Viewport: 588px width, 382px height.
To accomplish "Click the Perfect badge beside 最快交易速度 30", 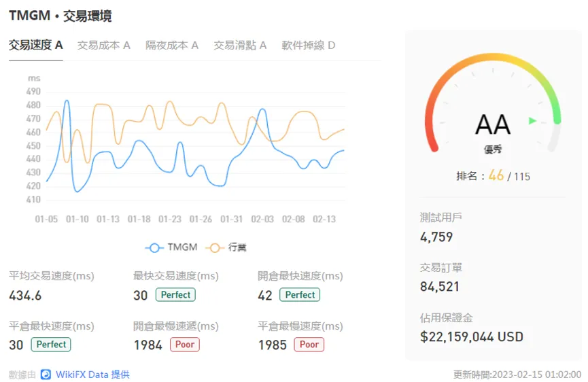I will pyautogui.click(x=175, y=294).
